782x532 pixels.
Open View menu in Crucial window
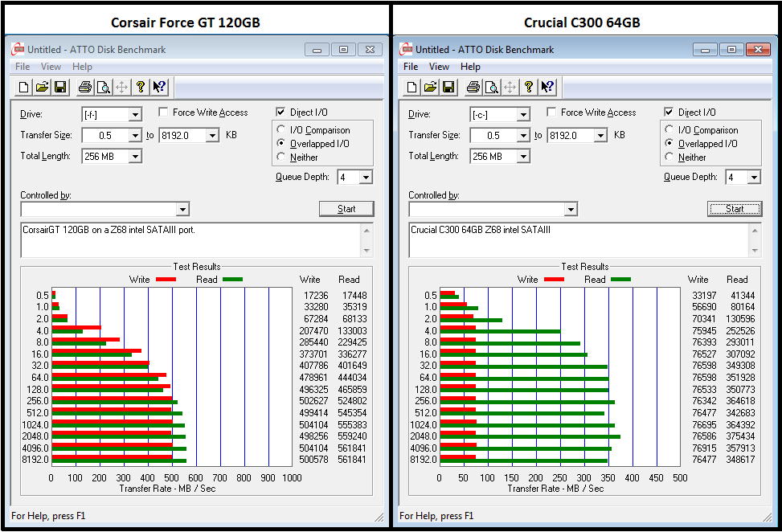pyautogui.click(x=439, y=67)
